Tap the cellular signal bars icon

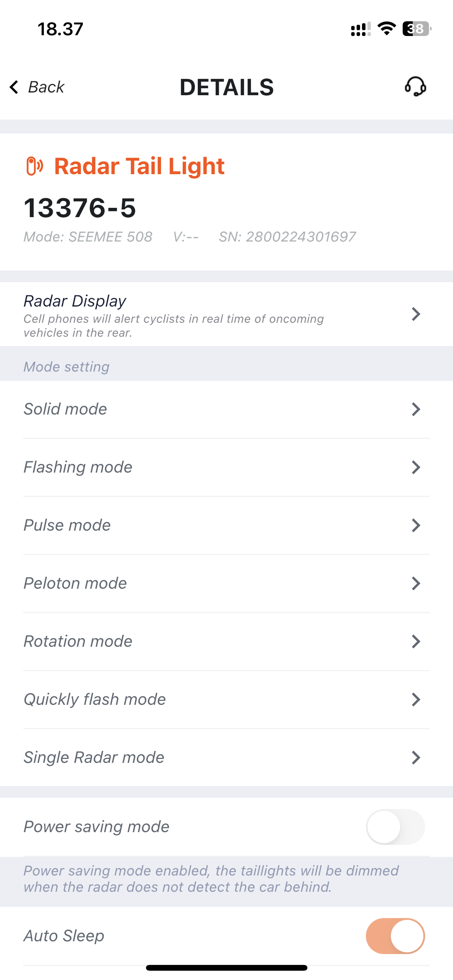click(x=361, y=29)
